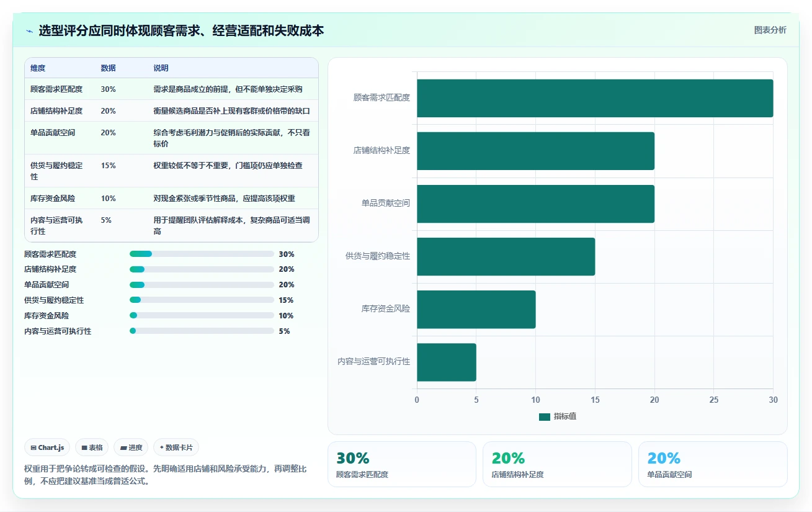
Task: Click the 内容与运营可执行性 progress bar
Action: pyautogui.click(x=202, y=331)
